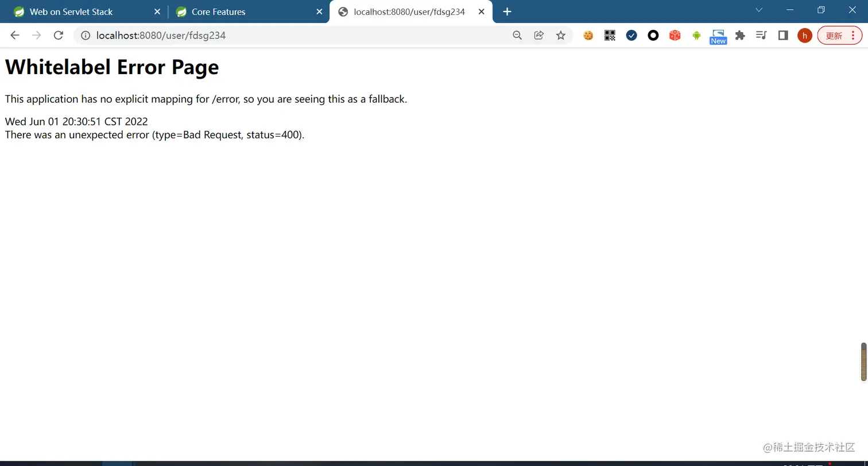Click the floating scroll handle at right
Image resolution: width=868 pixels, height=466 pixels.
(x=863, y=362)
